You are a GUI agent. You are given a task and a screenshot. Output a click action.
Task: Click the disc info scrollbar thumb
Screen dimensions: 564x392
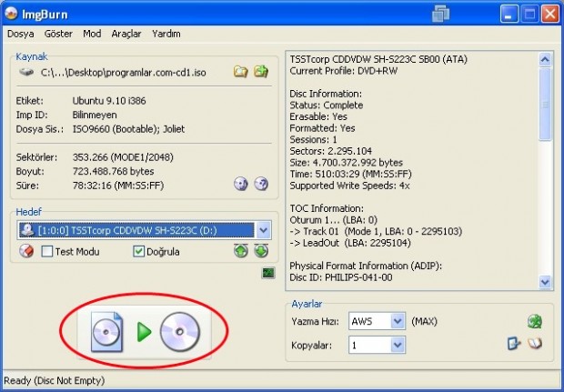coord(545,104)
